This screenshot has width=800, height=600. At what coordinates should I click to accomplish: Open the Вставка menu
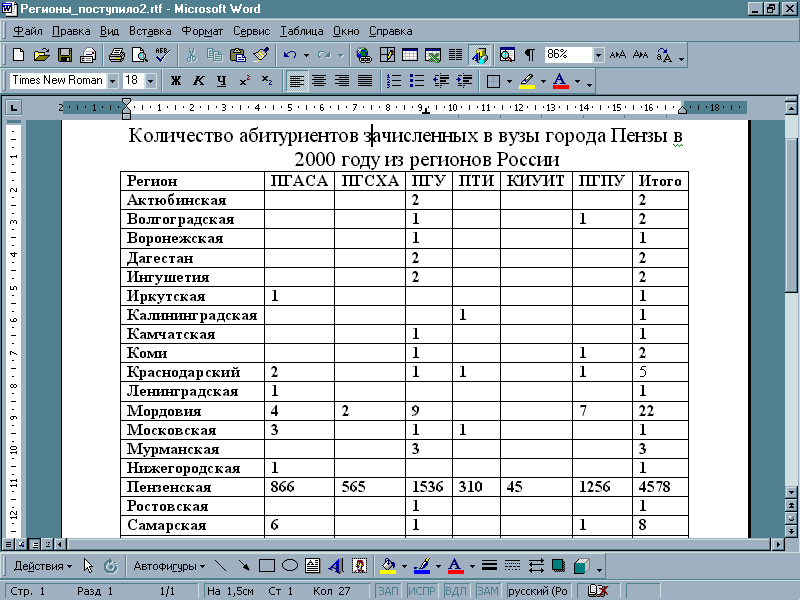(150, 31)
